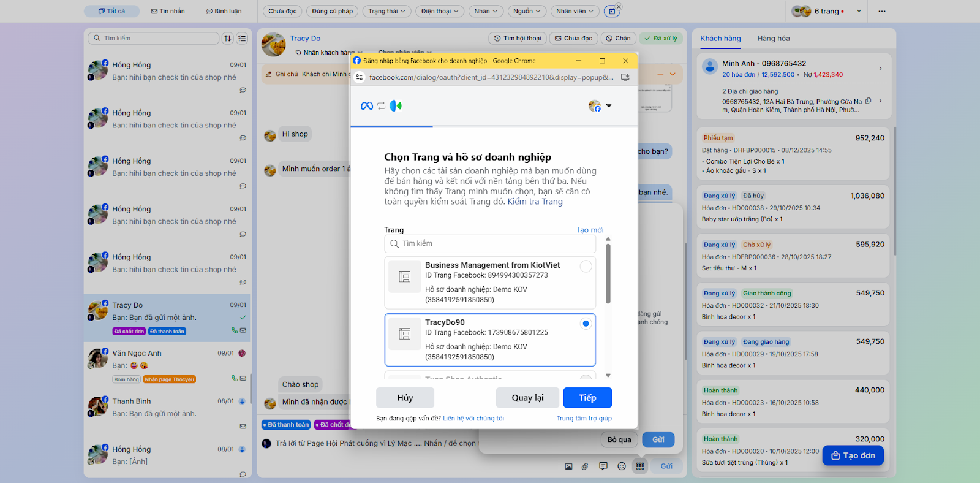The width and height of the screenshot is (980, 483).
Task: Expand Minh Anh customer details chevron
Action: (880, 68)
